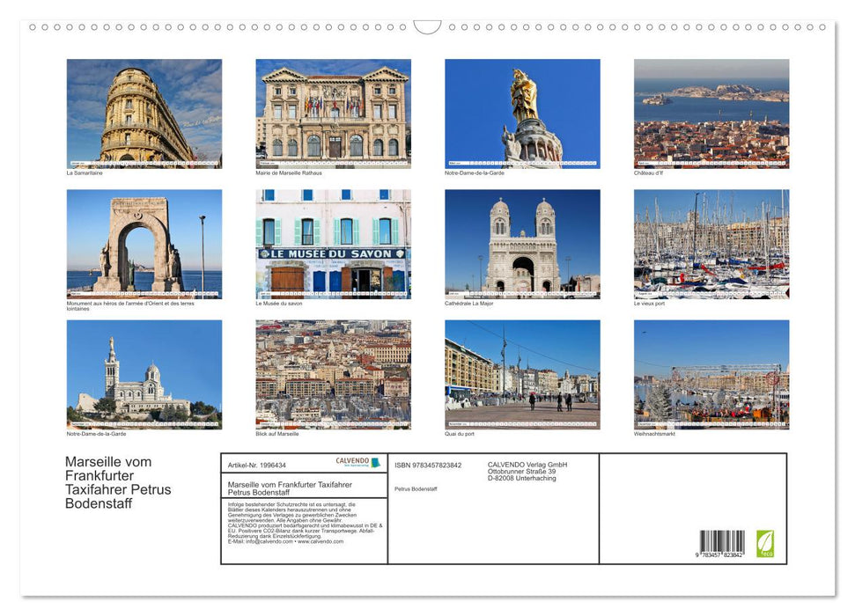Click the La Samaritaine caption label
855x616 pixels.
(x=85, y=172)
